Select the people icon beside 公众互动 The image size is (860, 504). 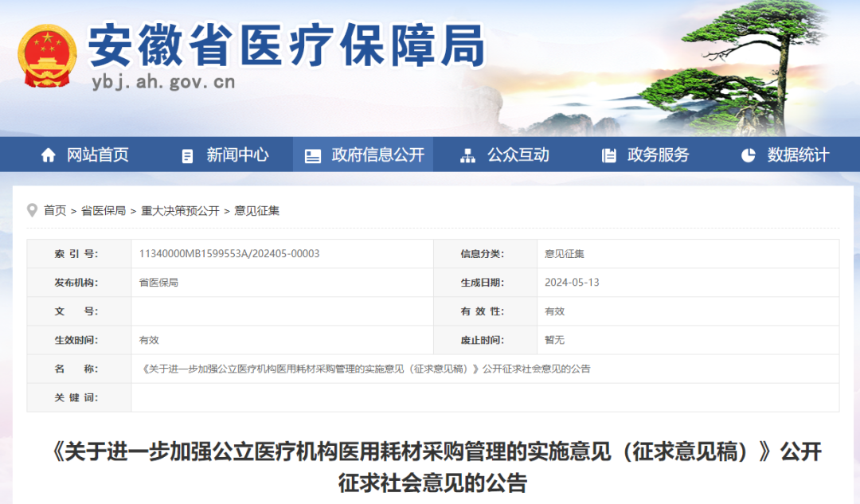(x=467, y=154)
